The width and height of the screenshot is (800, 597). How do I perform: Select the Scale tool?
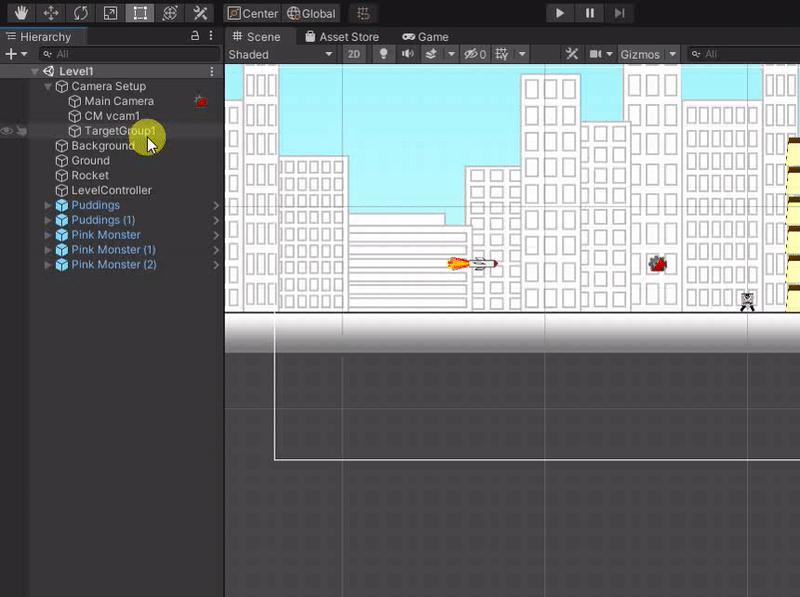[x=110, y=14]
